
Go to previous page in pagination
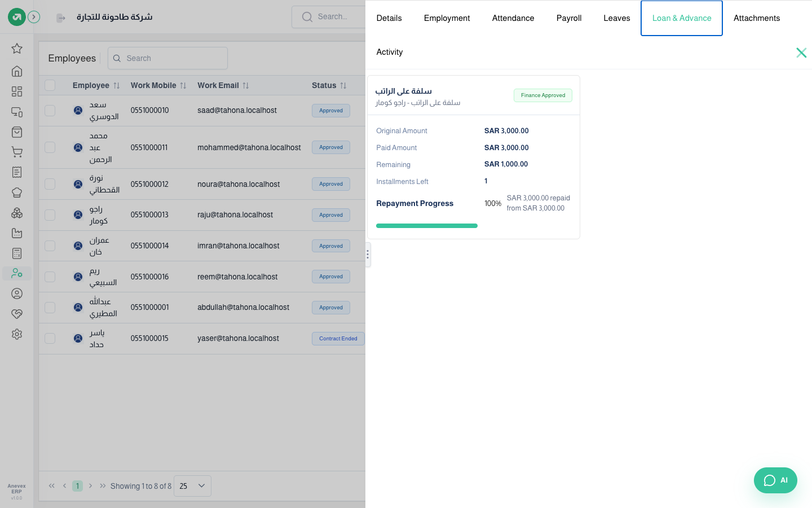(65, 486)
